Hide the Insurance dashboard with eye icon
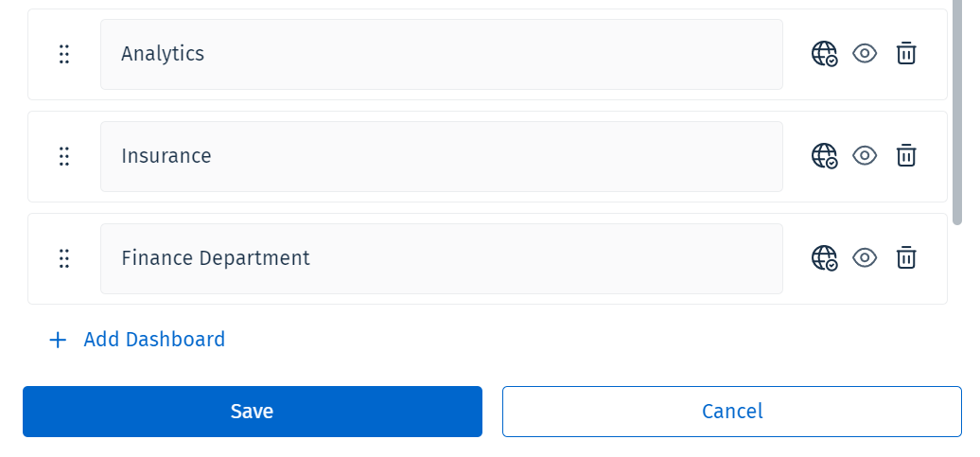Viewport: 980px width, 457px height. pyautogui.click(x=865, y=156)
